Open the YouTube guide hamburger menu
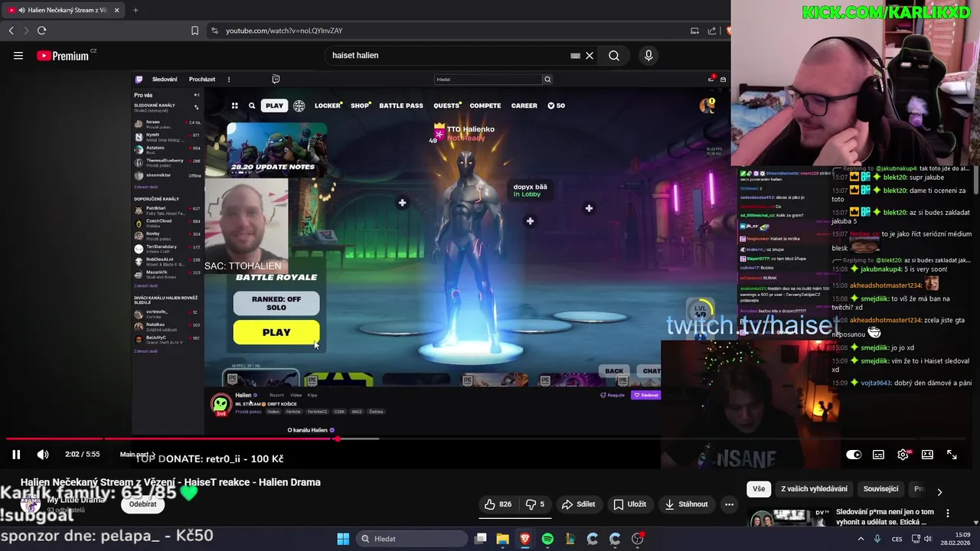 click(x=18, y=55)
